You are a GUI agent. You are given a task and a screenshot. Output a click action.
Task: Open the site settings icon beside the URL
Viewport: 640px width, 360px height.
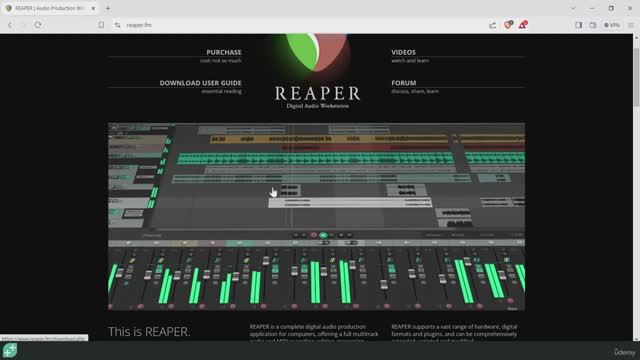pyautogui.click(x=117, y=25)
